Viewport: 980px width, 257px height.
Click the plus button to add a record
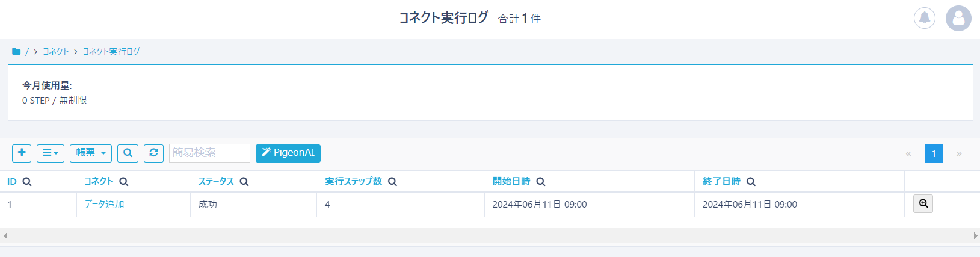[x=22, y=153]
